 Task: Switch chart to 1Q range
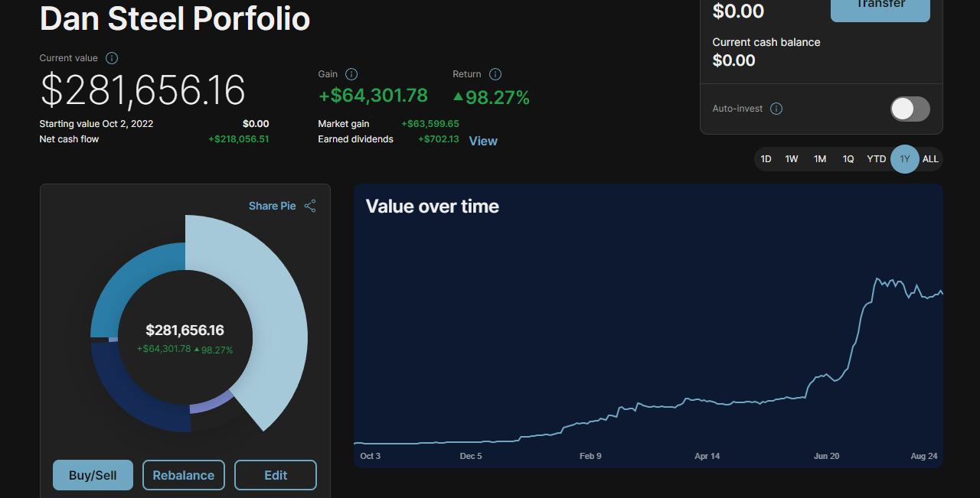848,159
